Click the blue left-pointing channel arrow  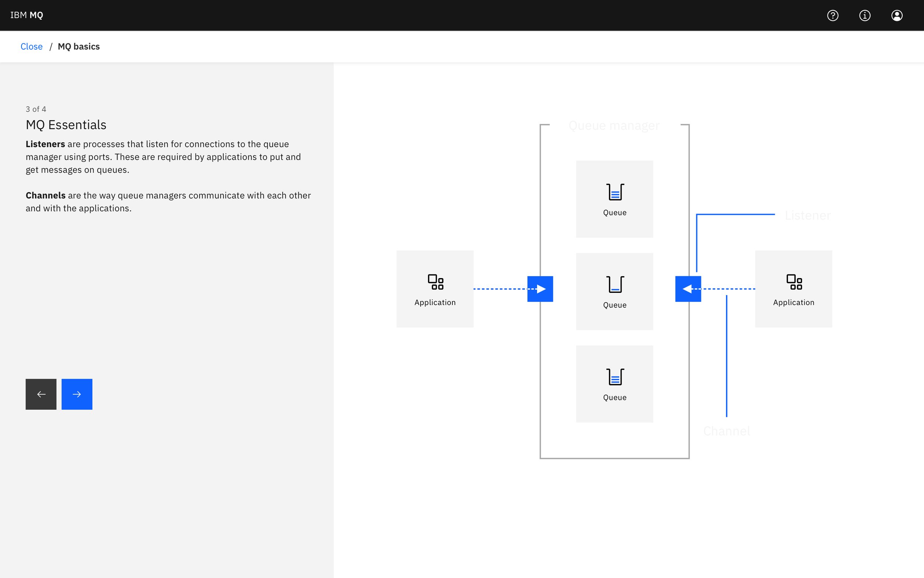688,289
